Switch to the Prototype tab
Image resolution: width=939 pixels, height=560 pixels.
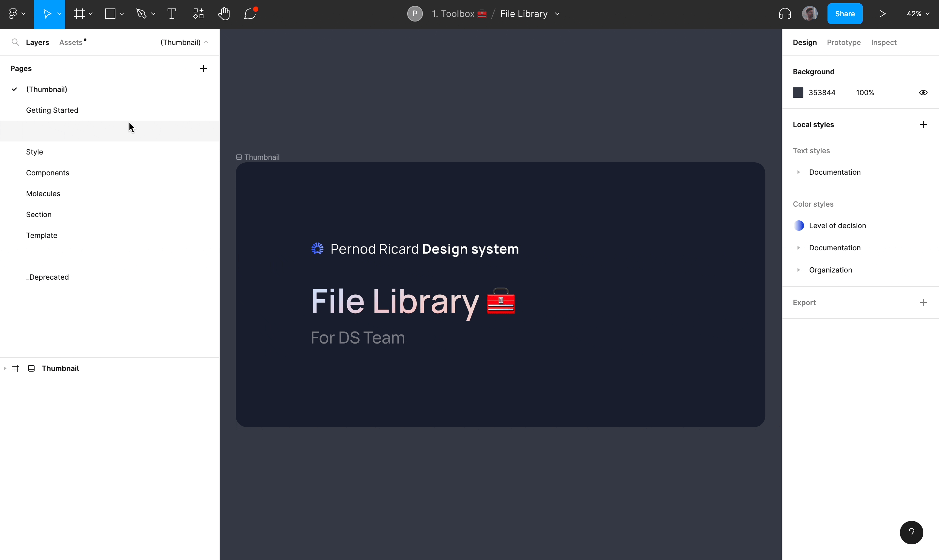click(843, 42)
